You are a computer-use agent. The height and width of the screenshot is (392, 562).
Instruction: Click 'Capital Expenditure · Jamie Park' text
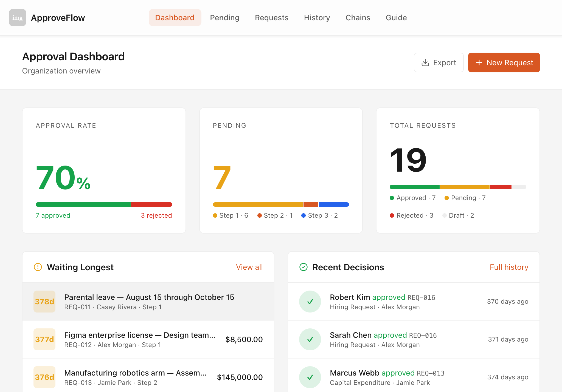coord(380,383)
